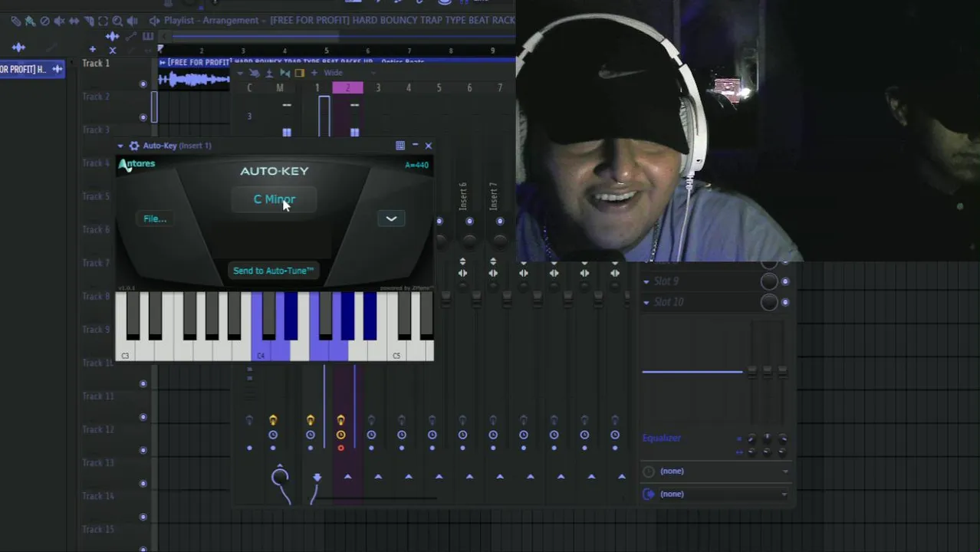980x552 pixels.
Task: Toggle the highlighted Insert 2 red arm button
Action: 340,448
